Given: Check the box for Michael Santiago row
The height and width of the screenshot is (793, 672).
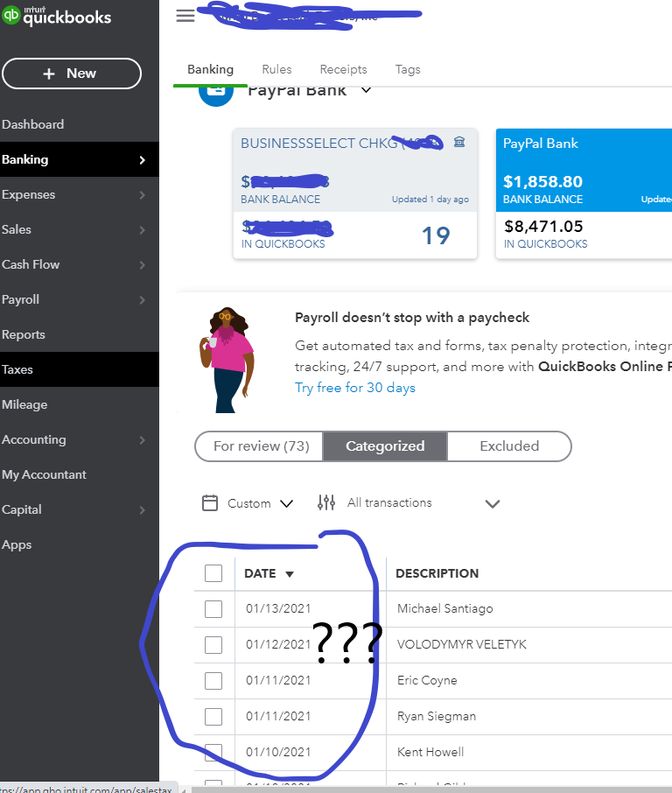Looking at the screenshot, I should (x=213, y=609).
